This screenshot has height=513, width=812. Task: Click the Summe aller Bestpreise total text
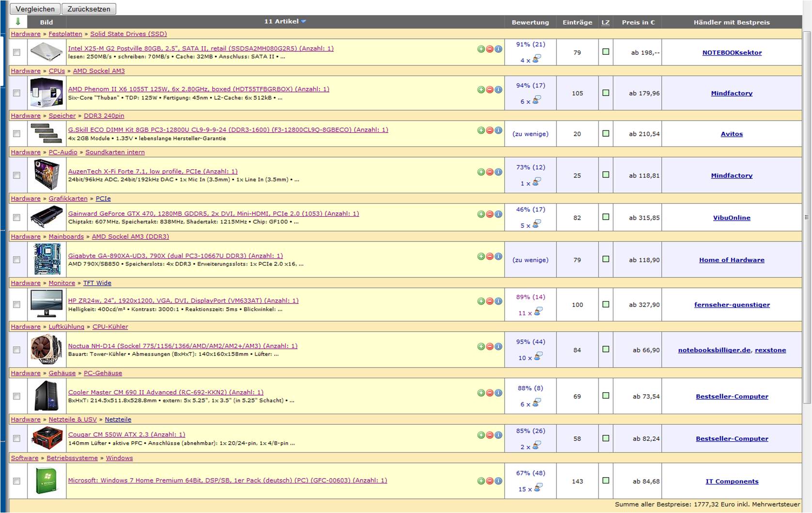[x=707, y=505]
